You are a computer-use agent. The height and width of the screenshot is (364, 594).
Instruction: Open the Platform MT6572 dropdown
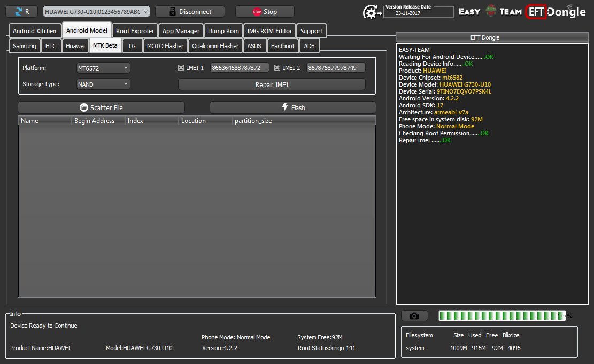103,68
